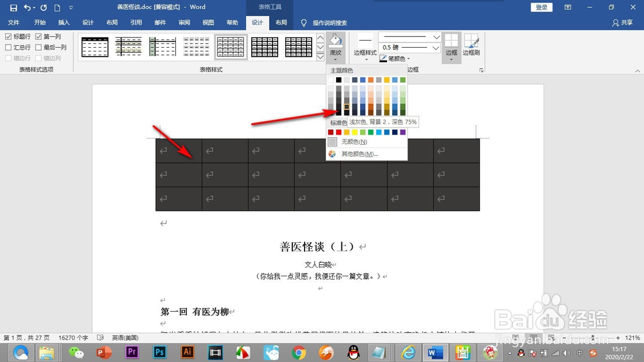This screenshot has height=362, width=644.
Task: Show the previous row of table styles
Action: (320, 38)
